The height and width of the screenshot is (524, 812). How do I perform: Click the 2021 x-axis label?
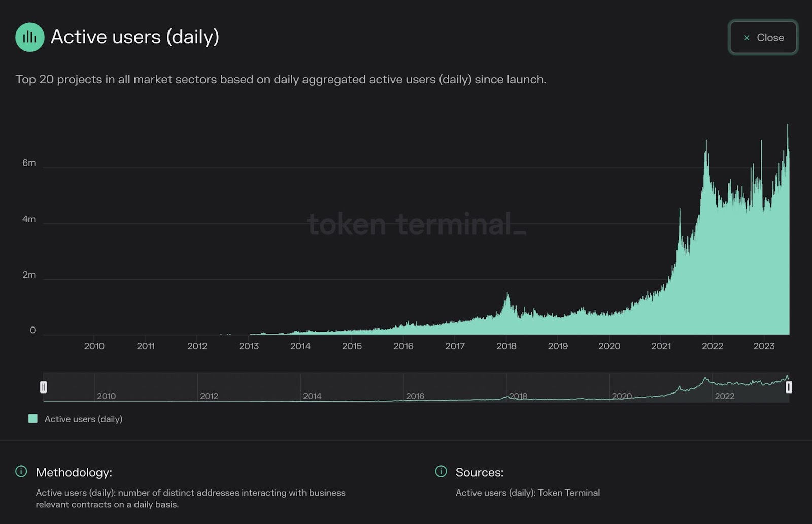[661, 346]
